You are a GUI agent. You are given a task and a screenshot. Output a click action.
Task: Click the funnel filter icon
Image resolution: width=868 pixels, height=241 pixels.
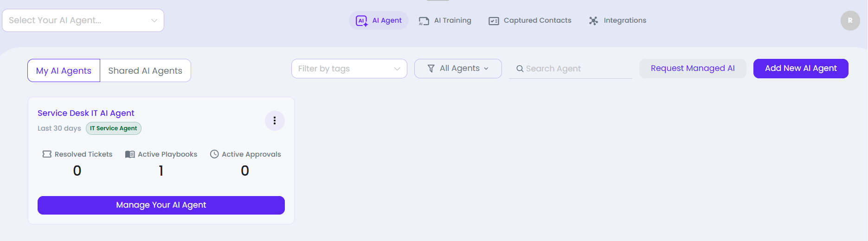click(431, 69)
